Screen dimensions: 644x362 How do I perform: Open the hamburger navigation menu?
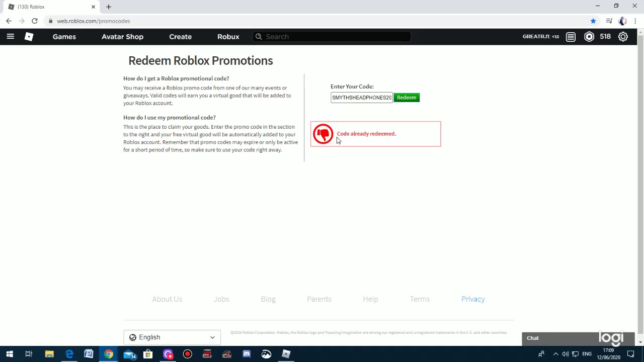pos(10,36)
